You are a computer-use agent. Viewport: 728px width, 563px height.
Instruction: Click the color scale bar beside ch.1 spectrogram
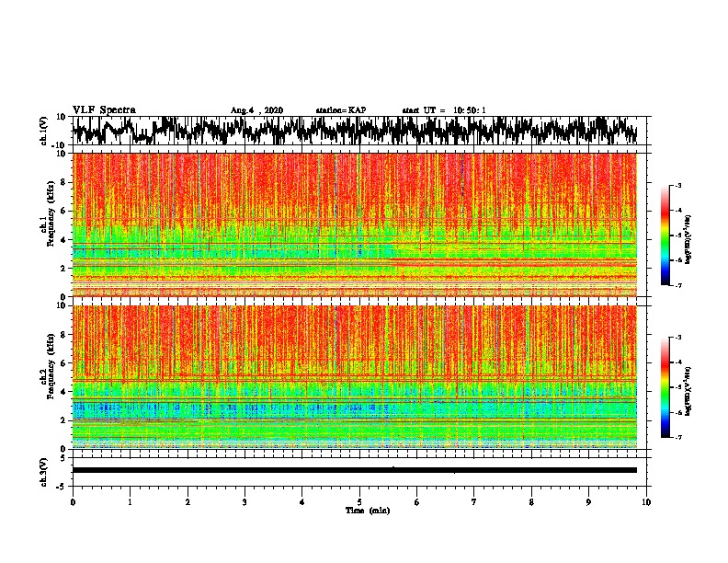(665, 236)
